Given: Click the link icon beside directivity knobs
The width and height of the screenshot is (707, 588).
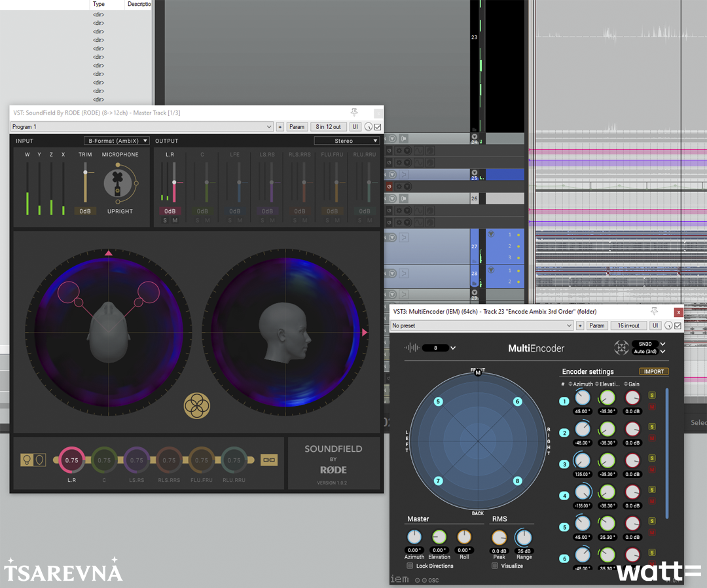Looking at the screenshot, I should pyautogui.click(x=269, y=460).
